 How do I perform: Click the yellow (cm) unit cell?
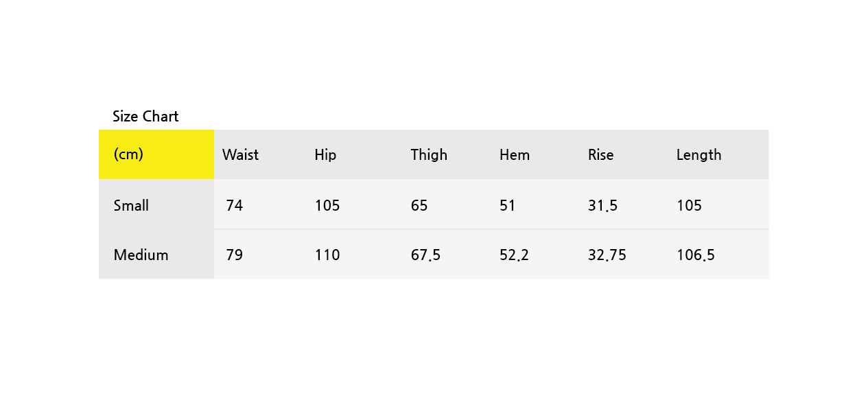(x=156, y=154)
